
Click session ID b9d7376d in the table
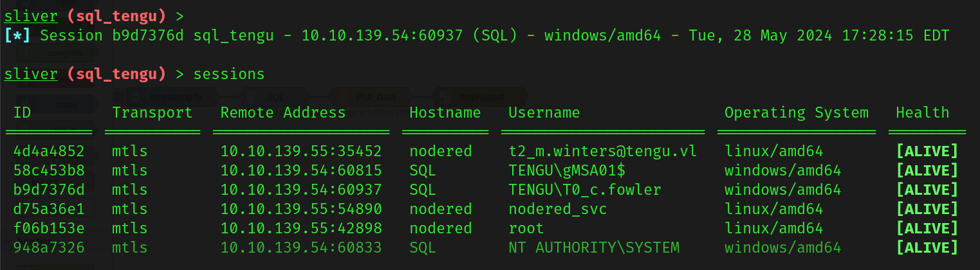click(x=49, y=190)
